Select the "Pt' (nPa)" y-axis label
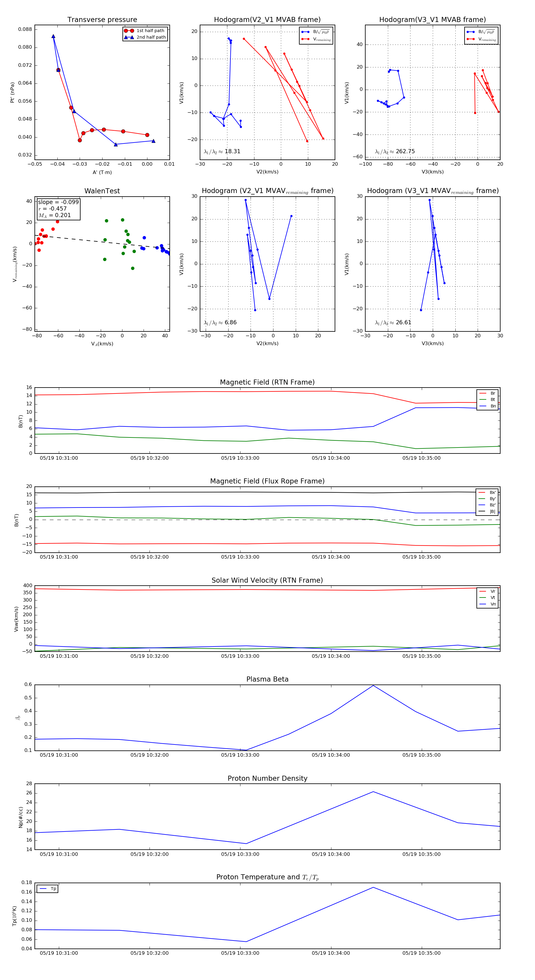535x980 pixels. pyautogui.click(x=12, y=92)
